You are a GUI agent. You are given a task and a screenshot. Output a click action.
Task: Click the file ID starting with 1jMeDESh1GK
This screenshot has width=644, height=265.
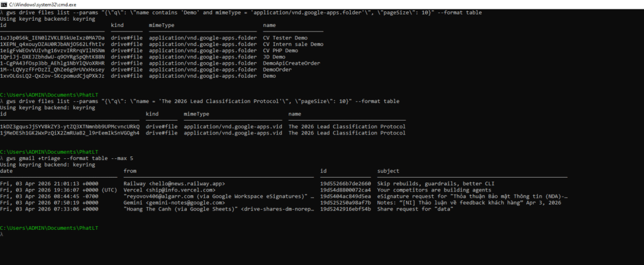click(70, 132)
